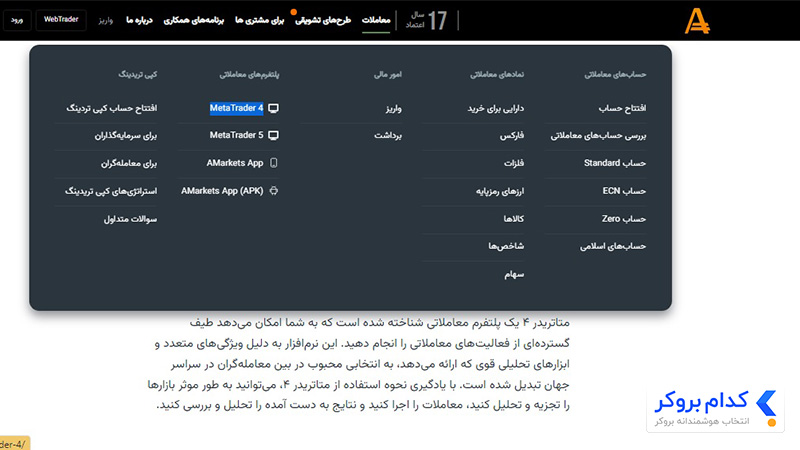Select حساب ECN link
Screen dimensions: 800x450
[x=624, y=191]
